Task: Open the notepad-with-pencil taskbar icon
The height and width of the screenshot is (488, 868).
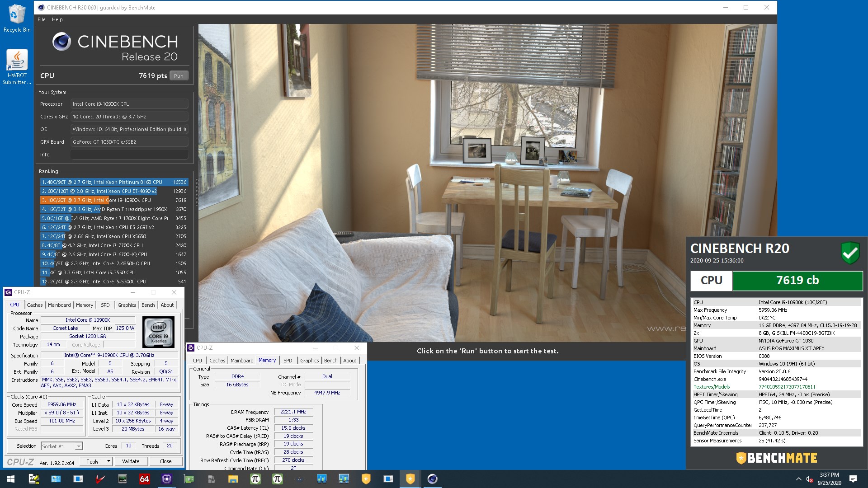Action: point(33,479)
